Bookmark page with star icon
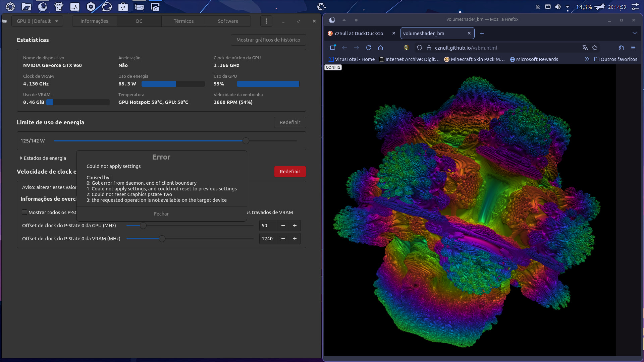 (x=595, y=48)
